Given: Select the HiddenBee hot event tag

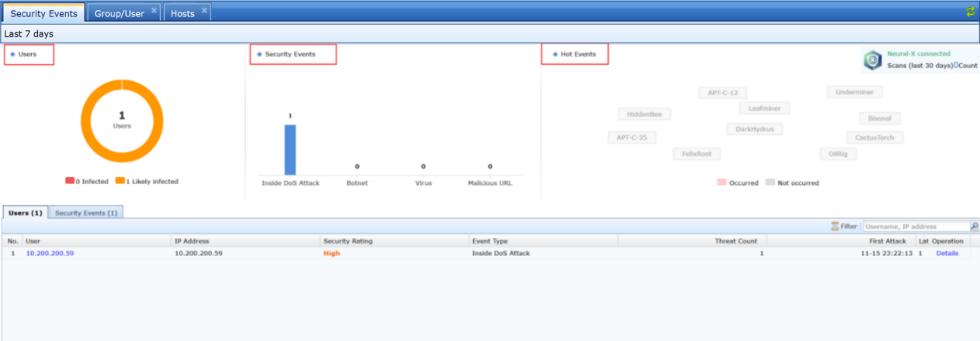Looking at the screenshot, I should 644,114.
